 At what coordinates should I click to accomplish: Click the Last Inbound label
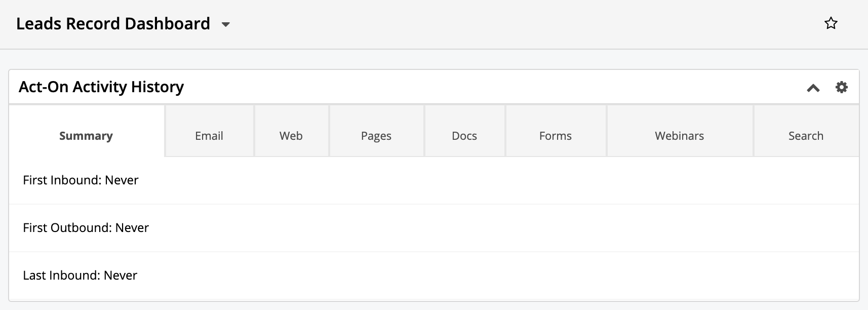coord(62,276)
